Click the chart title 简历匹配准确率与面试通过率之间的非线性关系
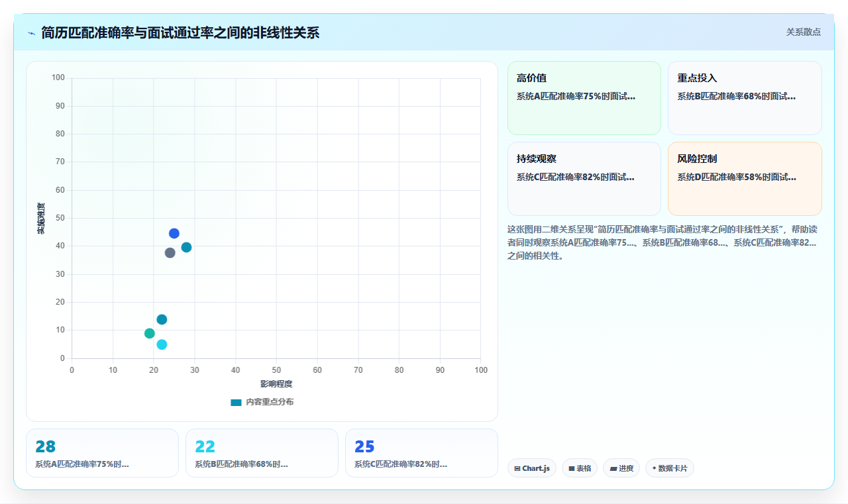The width and height of the screenshot is (848, 504). 180,32
